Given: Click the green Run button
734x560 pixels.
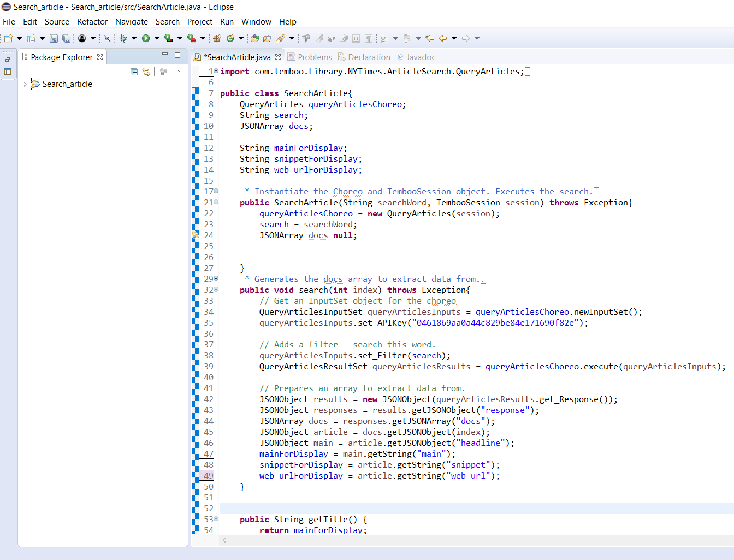Looking at the screenshot, I should tap(146, 38).
